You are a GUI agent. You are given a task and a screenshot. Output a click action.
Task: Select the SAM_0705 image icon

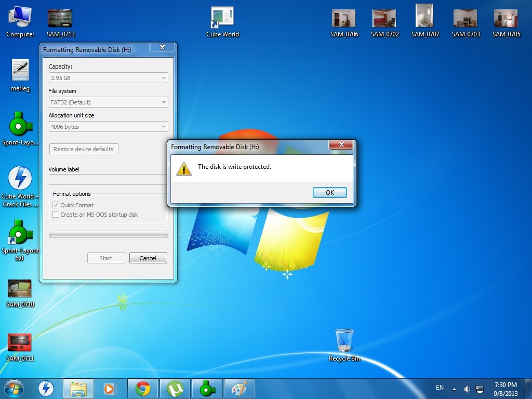506,23
